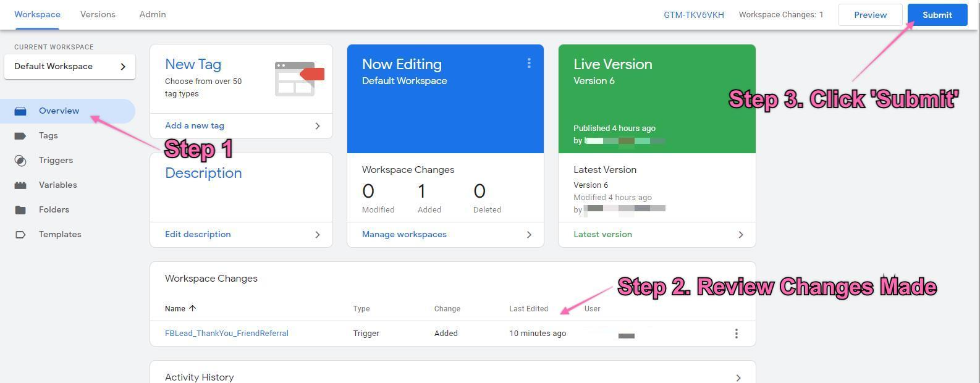This screenshot has height=383, width=980.
Task: Click the Templates tag-outline icon in sidebar
Action: [20, 235]
